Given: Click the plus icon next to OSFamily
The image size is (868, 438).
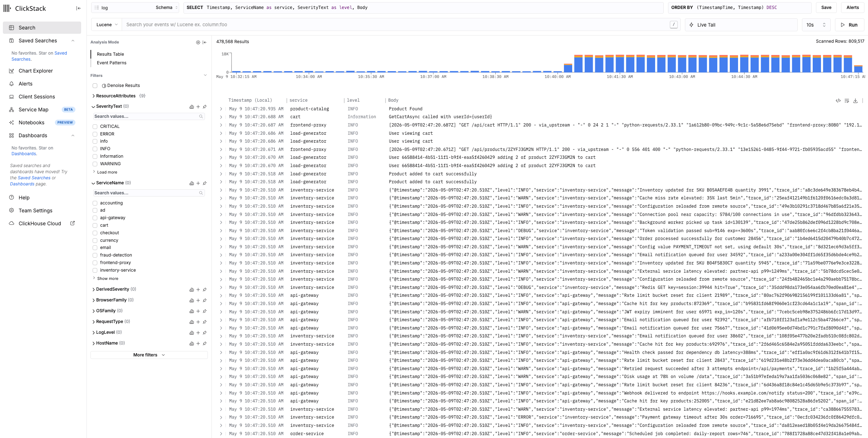Looking at the screenshot, I should (x=198, y=311).
